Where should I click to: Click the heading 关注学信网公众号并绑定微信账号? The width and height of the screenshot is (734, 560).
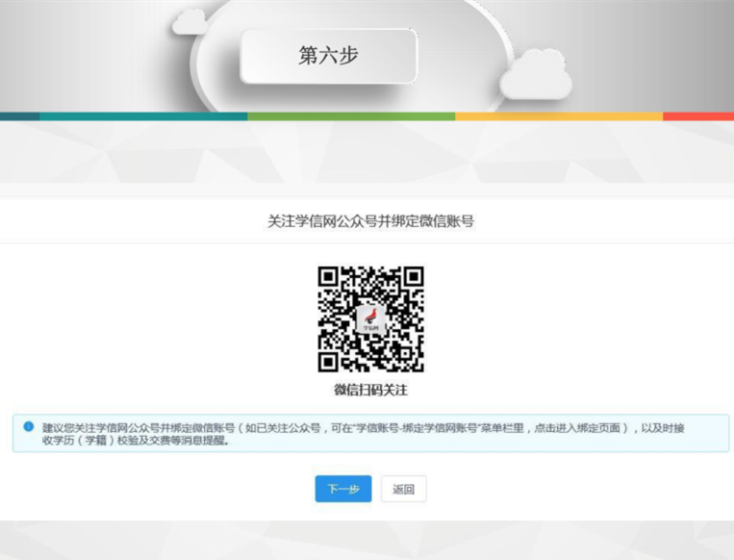coord(370,221)
